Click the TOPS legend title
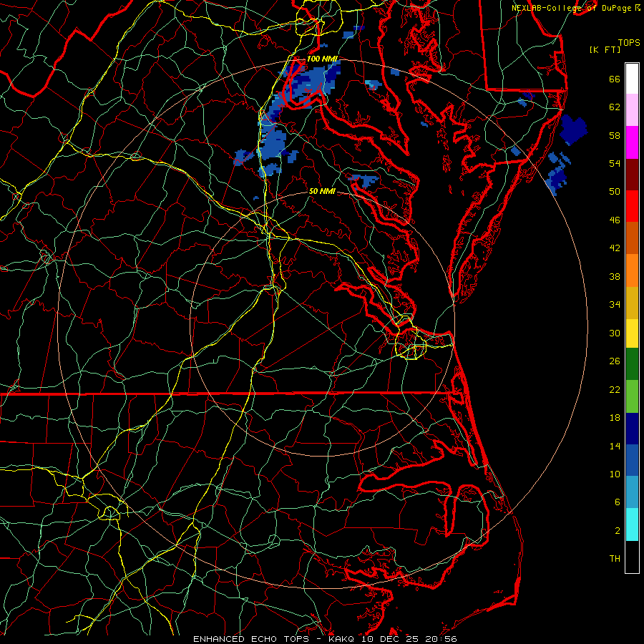The height and width of the screenshot is (644, 644). [629, 43]
